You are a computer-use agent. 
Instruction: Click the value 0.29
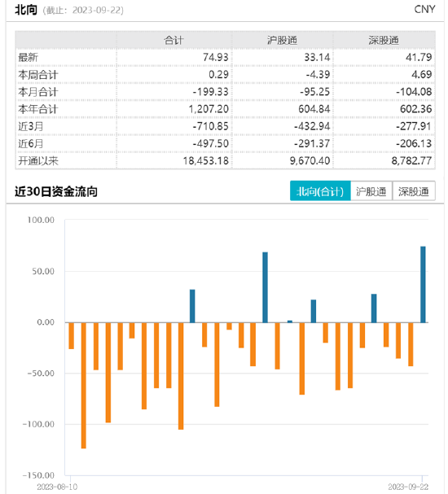tap(219, 75)
